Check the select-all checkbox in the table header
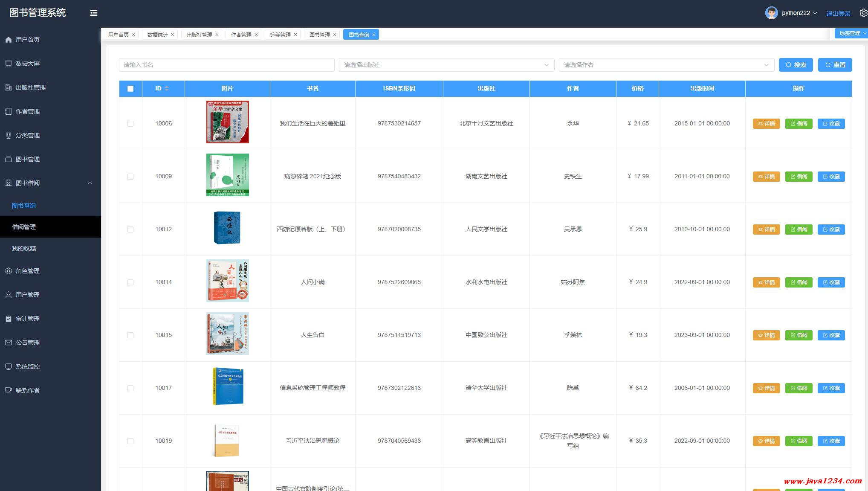 point(130,89)
